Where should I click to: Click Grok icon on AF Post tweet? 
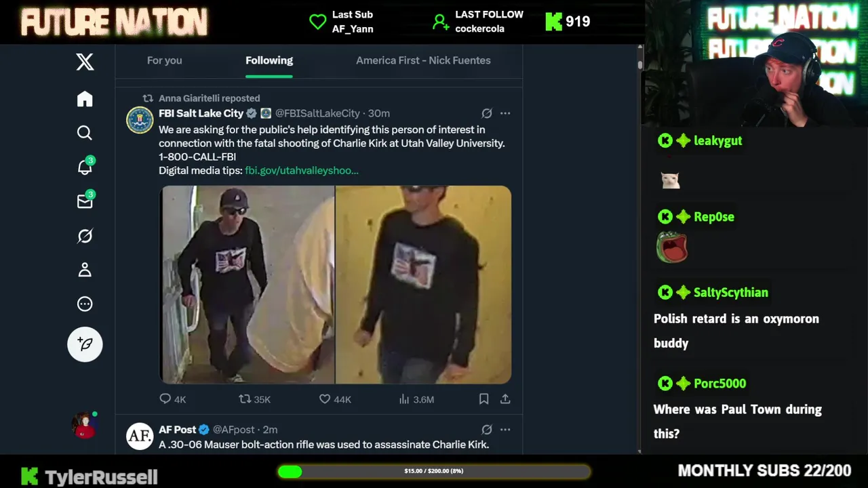point(486,430)
